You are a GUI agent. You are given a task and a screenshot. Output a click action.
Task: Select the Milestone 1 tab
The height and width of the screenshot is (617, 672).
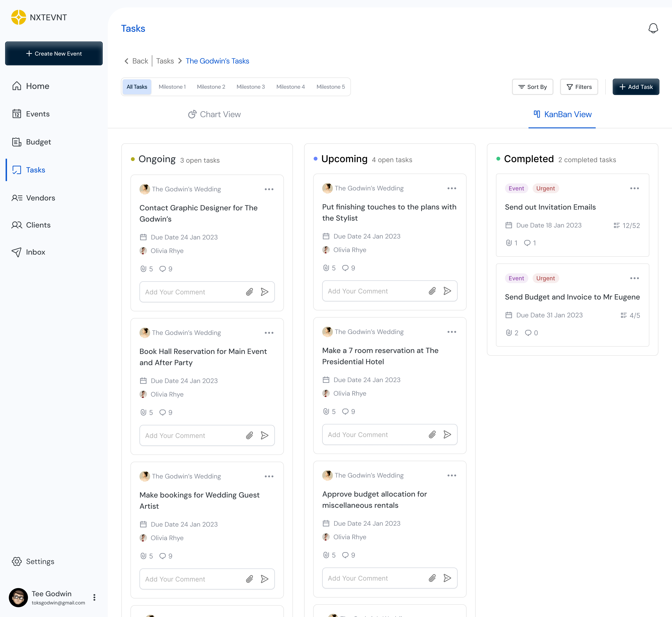point(172,87)
